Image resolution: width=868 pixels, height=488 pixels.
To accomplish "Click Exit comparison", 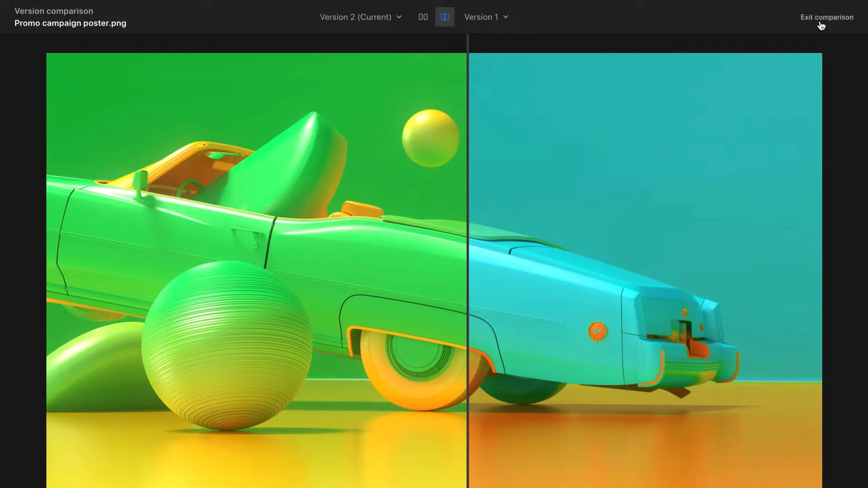I will tap(826, 17).
